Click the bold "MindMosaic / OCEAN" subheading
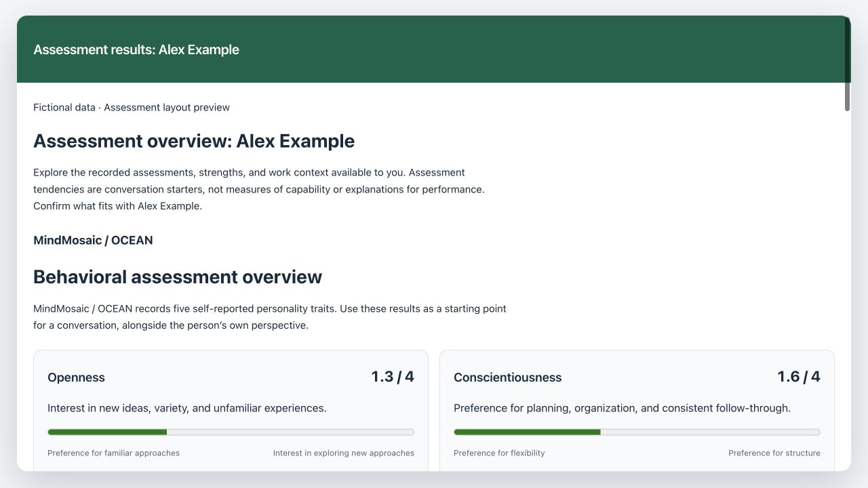 [93, 240]
